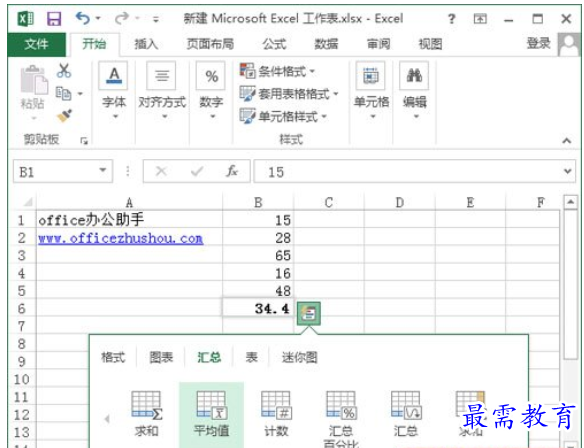
Task: Go to the 公式 tab
Action: pyautogui.click(x=274, y=44)
